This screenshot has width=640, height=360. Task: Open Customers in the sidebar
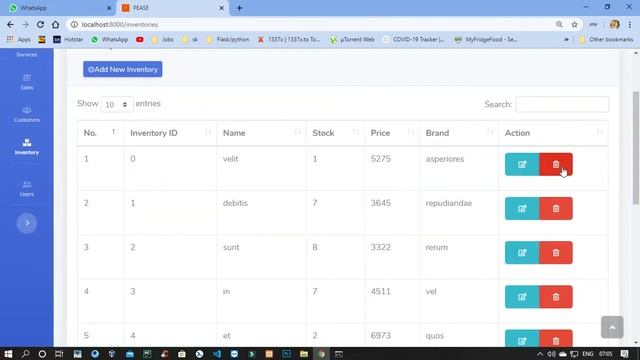point(27,115)
